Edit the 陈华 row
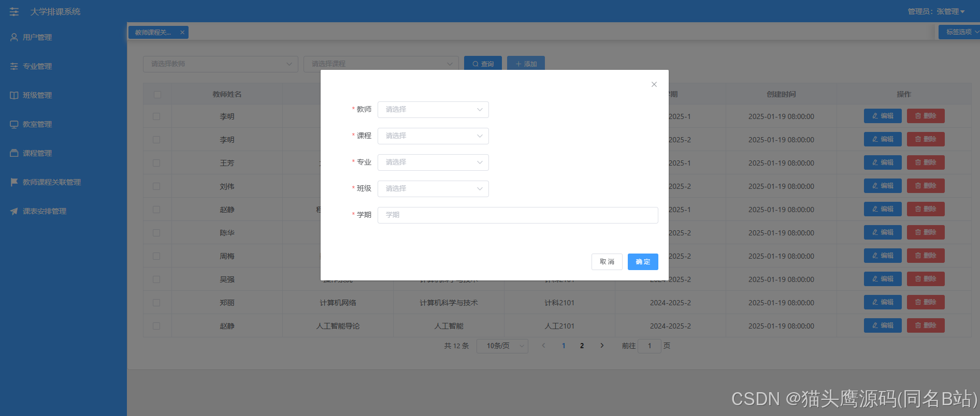This screenshot has width=980, height=416. (883, 232)
